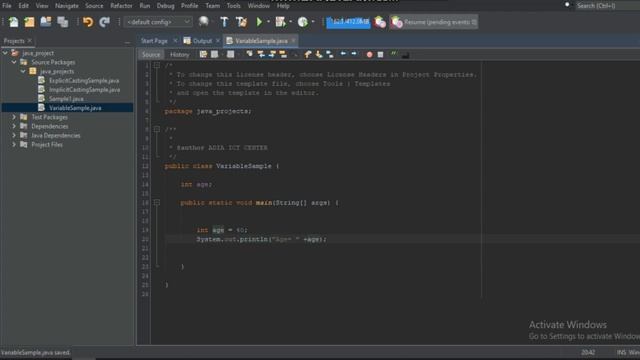
Task: Collapse the Javadoc fold at line 8
Action: tap(157, 129)
